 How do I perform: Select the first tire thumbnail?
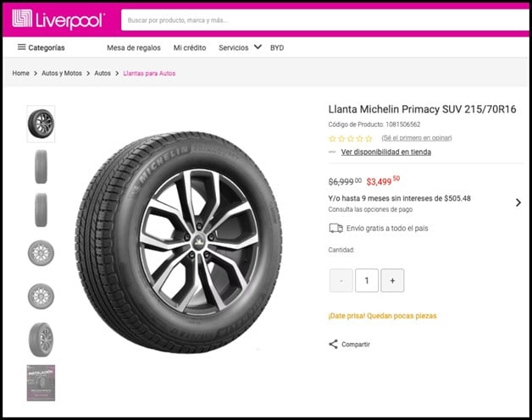click(x=41, y=124)
